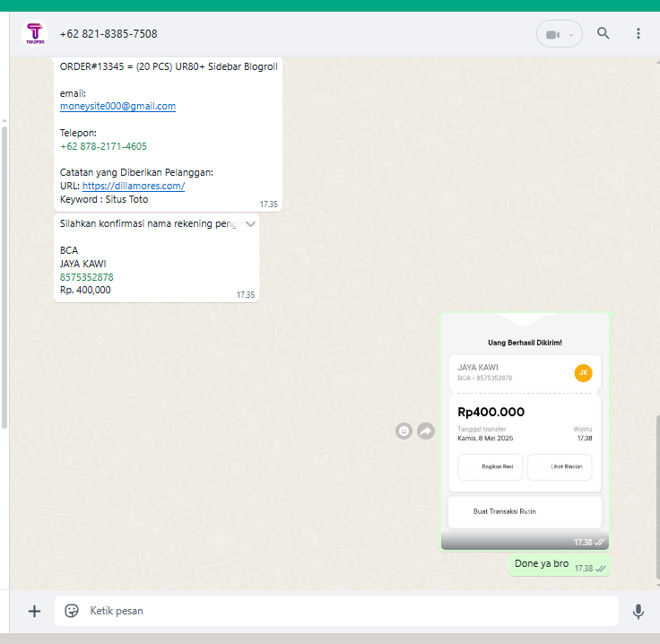
Task: Click the plus attach icon
Action: click(x=34, y=611)
